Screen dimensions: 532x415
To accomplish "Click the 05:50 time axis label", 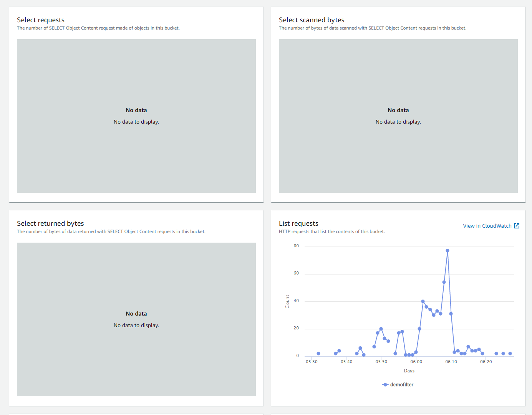I will [x=381, y=362].
